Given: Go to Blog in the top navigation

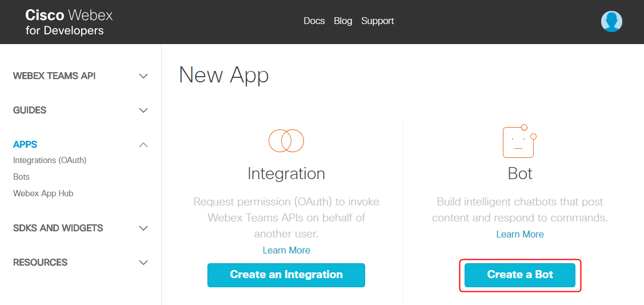Looking at the screenshot, I should [x=343, y=21].
